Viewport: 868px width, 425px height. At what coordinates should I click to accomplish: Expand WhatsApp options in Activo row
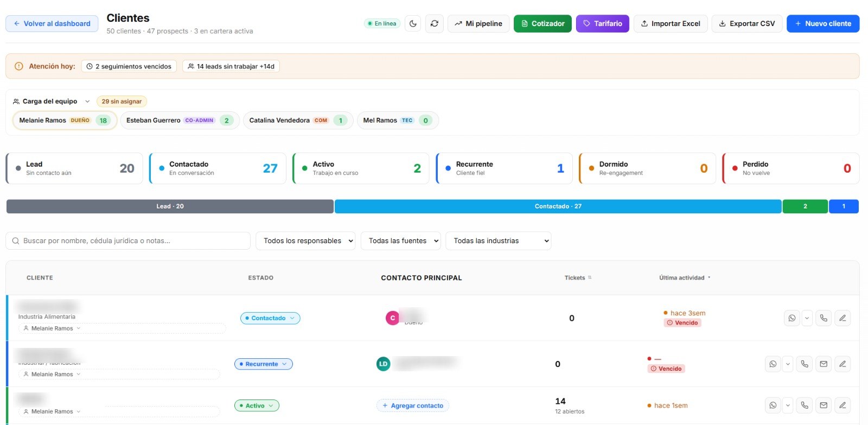788,405
